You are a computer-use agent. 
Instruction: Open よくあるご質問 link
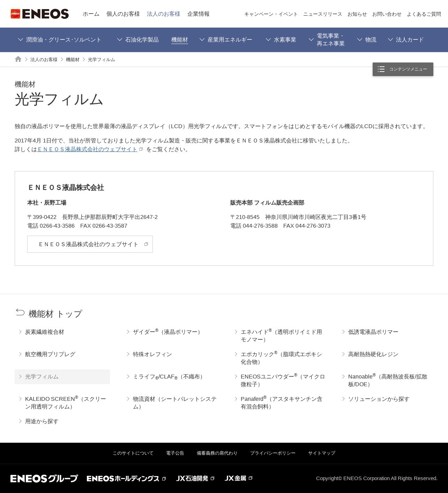[x=424, y=14]
